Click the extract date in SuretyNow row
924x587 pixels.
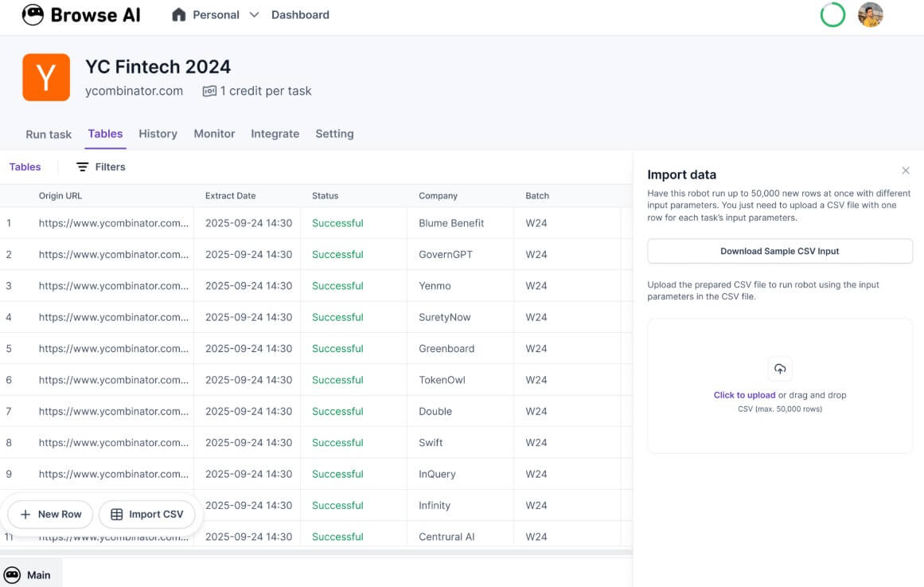coord(248,317)
